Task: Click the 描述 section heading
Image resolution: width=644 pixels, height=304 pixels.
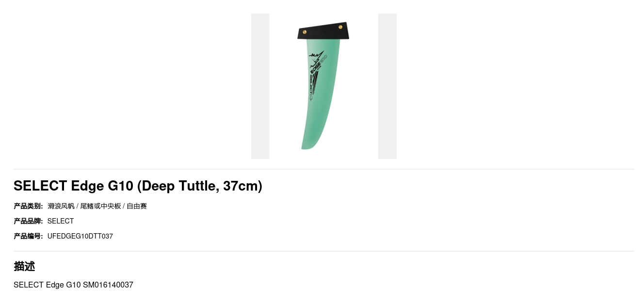Action: 24,266
